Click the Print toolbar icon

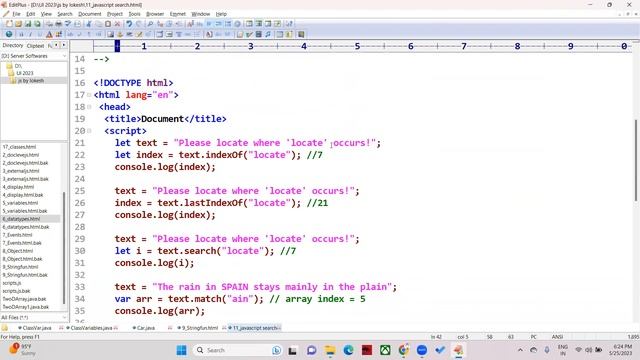(x=58, y=24)
